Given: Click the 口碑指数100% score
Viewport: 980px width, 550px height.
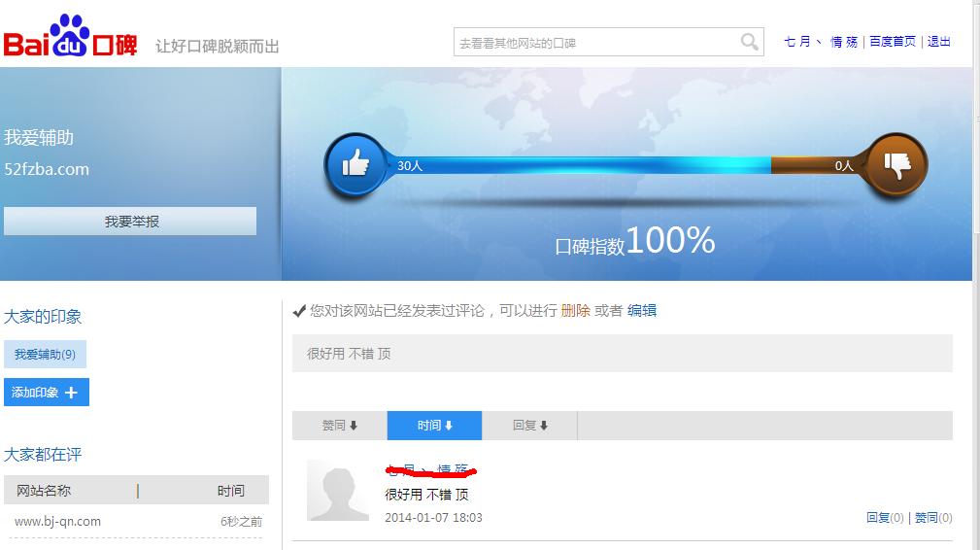Looking at the screenshot, I should 635,241.
